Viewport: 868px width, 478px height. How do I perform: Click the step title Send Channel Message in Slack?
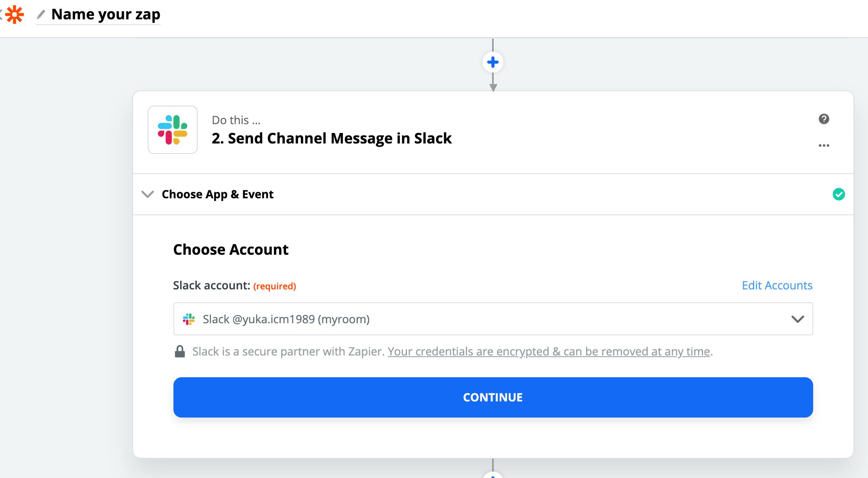click(332, 138)
